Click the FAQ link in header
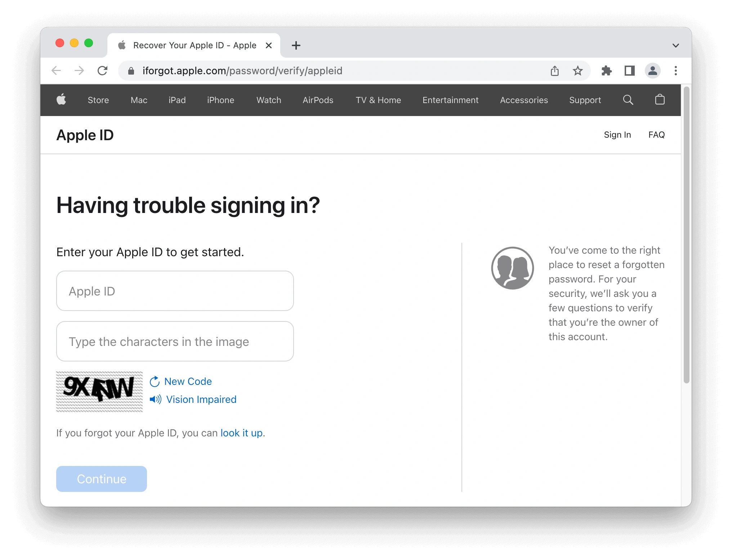This screenshot has width=732, height=560. coord(656,134)
